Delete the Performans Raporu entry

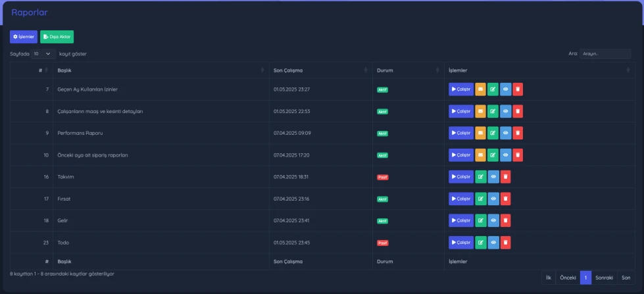518,133
